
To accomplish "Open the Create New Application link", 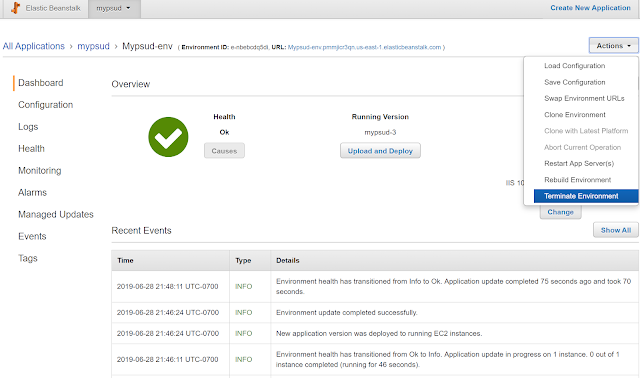I will point(590,8).
